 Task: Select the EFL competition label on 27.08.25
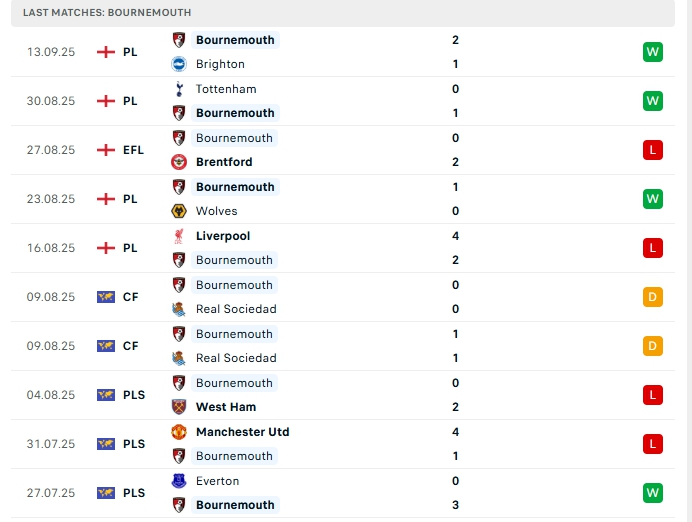tap(133, 150)
